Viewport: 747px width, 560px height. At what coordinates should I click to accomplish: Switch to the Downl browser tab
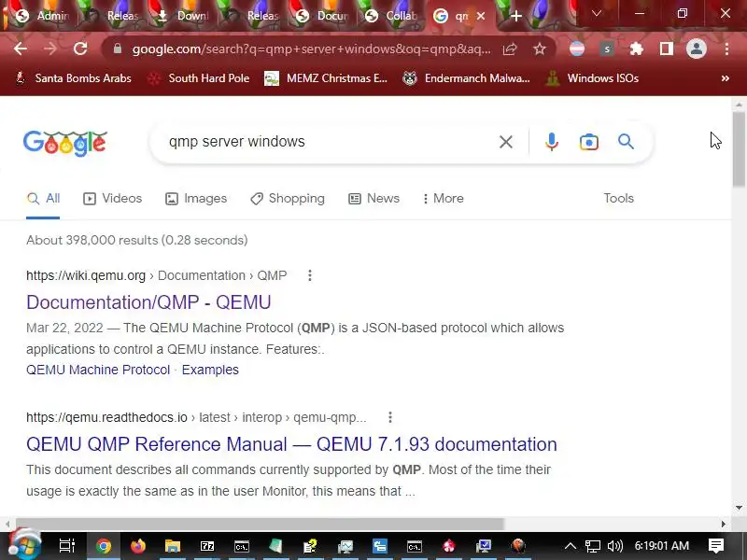click(183, 16)
